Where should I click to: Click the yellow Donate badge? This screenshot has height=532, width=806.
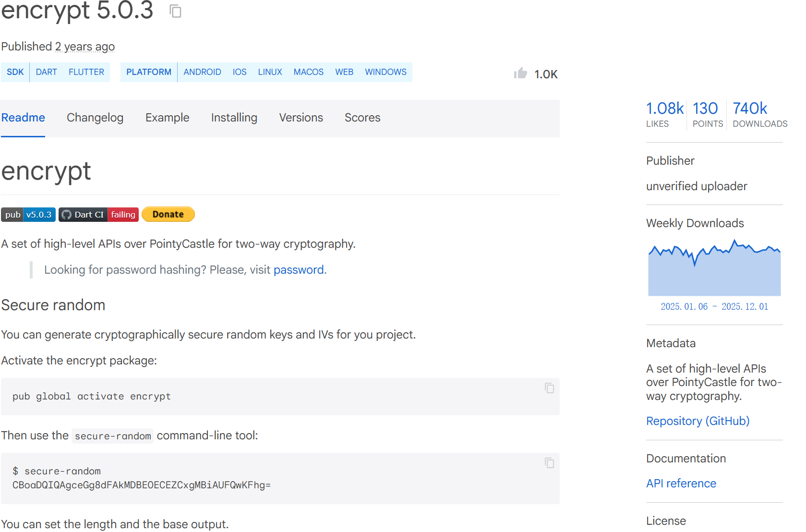click(x=168, y=215)
